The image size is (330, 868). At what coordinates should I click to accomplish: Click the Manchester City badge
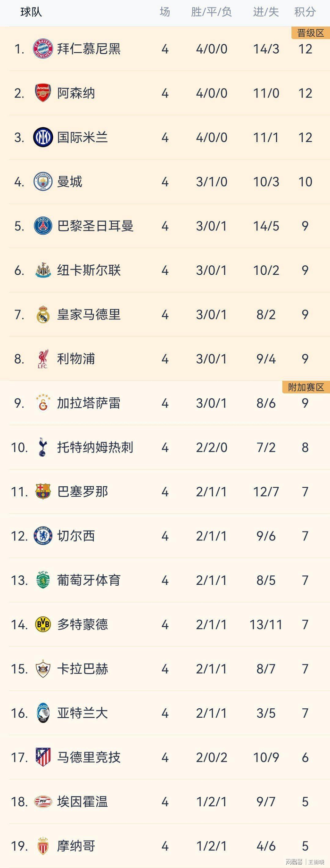[43, 182]
